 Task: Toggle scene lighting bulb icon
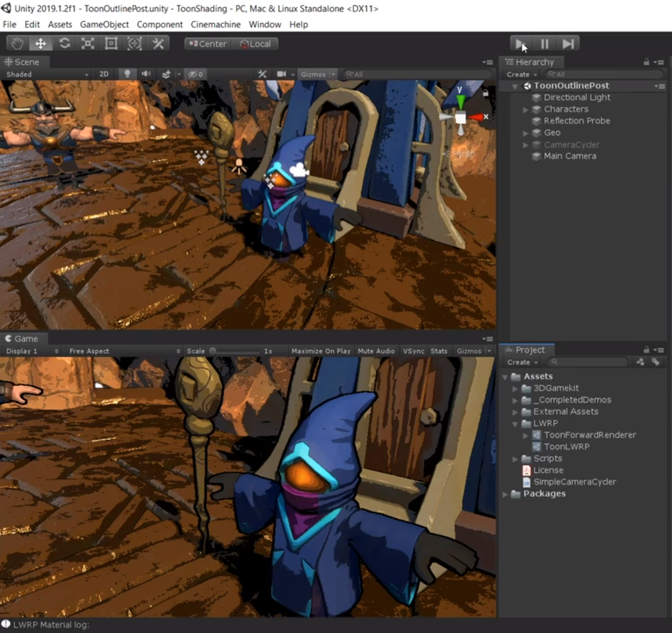tap(127, 74)
